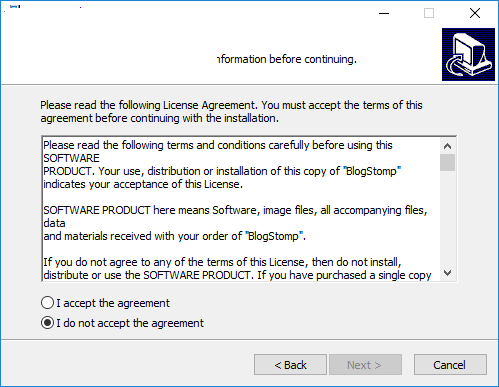Viewport: 499px width, 387px height.
Task: Click the "SOFTWARE PRODUCT here means Software" paragraph
Action: [x=235, y=223]
